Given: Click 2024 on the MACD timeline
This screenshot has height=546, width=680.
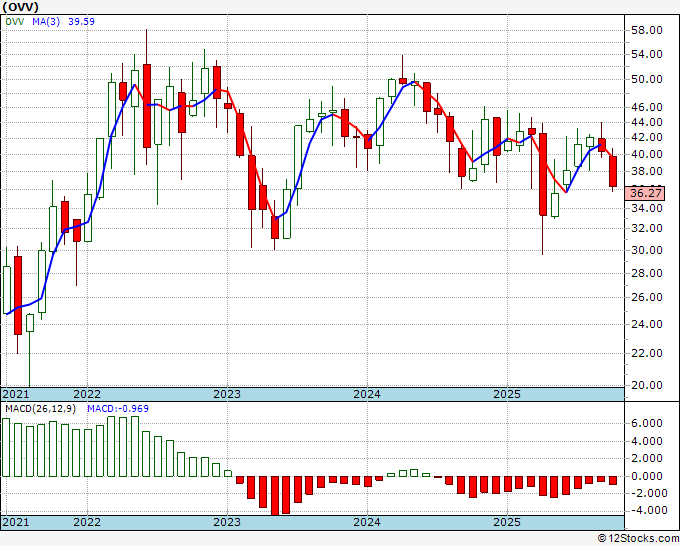Looking at the screenshot, I should [367, 522].
